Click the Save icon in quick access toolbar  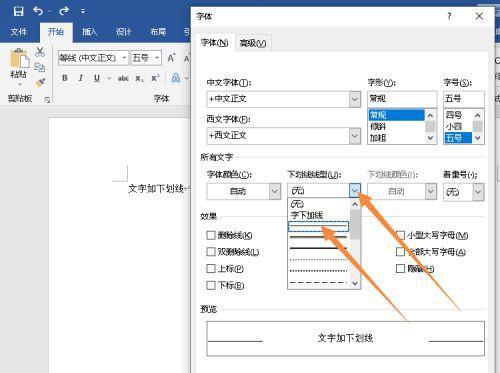coord(18,11)
